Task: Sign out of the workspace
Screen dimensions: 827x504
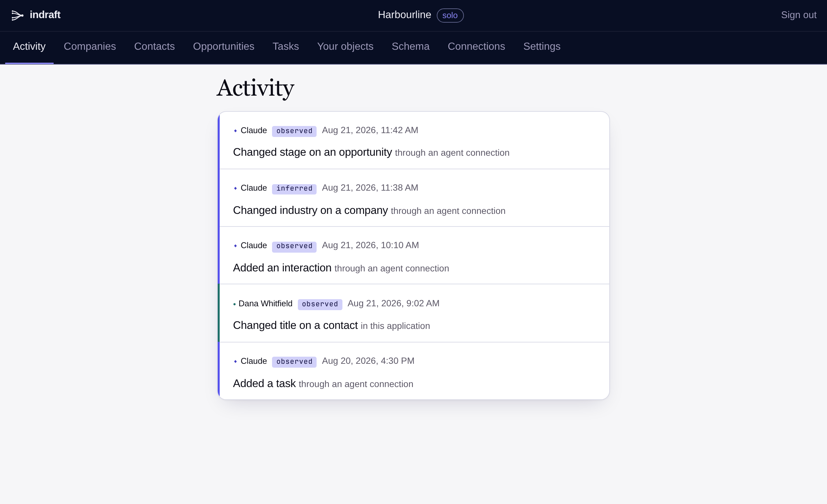Action: coord(798,15)
